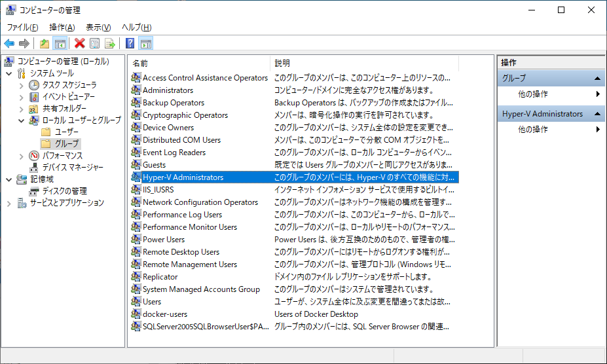Click the ディスクの管理 icon

click(x=34, y=191)
